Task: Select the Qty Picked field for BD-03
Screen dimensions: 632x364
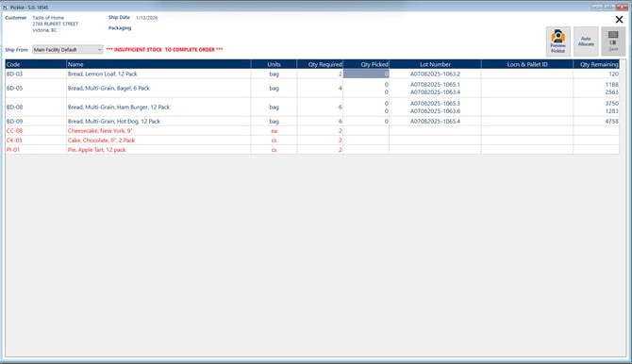Action: (366, 74)
